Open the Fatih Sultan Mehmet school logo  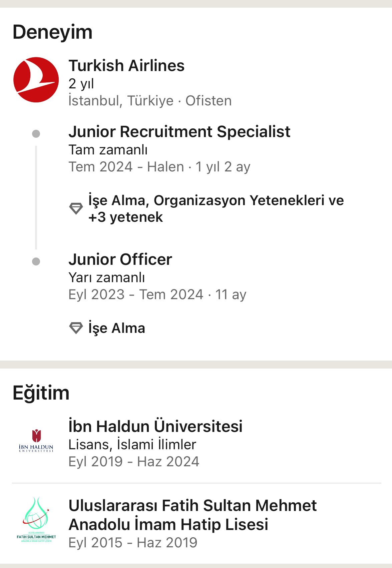point(36,520)
